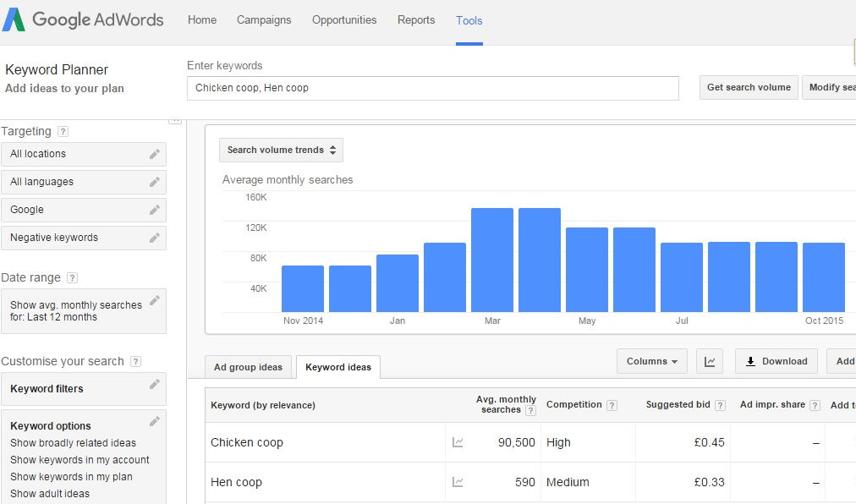Click the Mar bar in chart
The image size is (856, 504).
click(492, 260)
